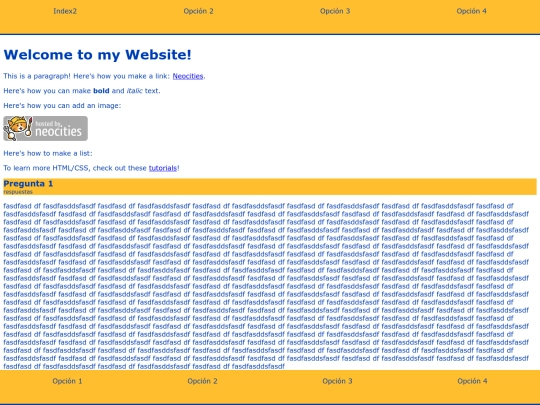This screenshot has width=540, height=405.
Task: Follow the Neocities hyperlink in the paragraph
Action: coord(188,76)
